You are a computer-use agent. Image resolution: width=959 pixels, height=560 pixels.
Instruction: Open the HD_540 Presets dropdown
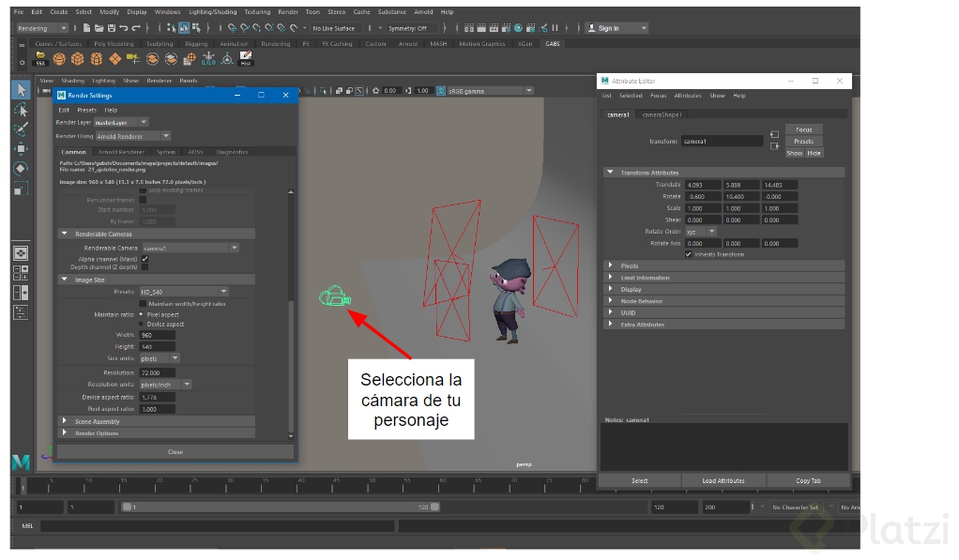click(184, 293)
